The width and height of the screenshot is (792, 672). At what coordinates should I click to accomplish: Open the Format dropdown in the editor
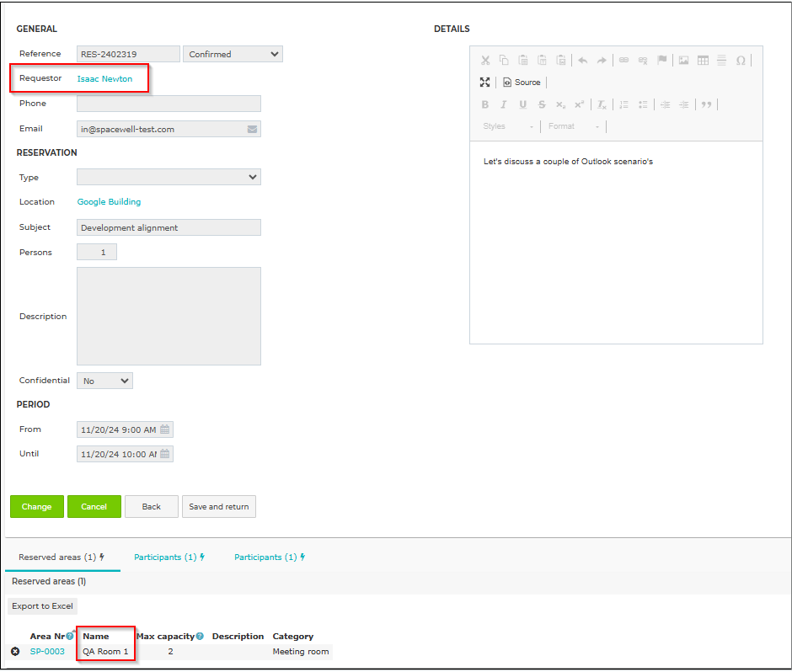pyautogui.click(x=574, y=126)
